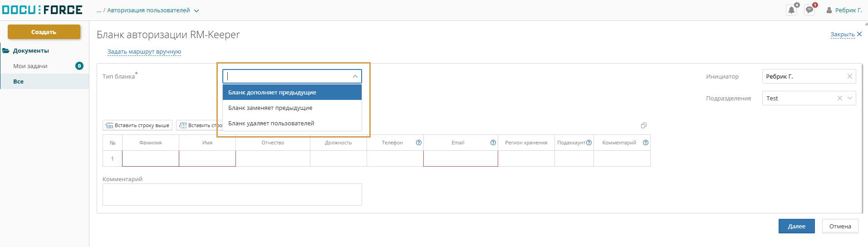The width and height of the screenshot is (868, 247).
Task: Clear the Подразделение value with the X icon
Action: tap(839, 98)
